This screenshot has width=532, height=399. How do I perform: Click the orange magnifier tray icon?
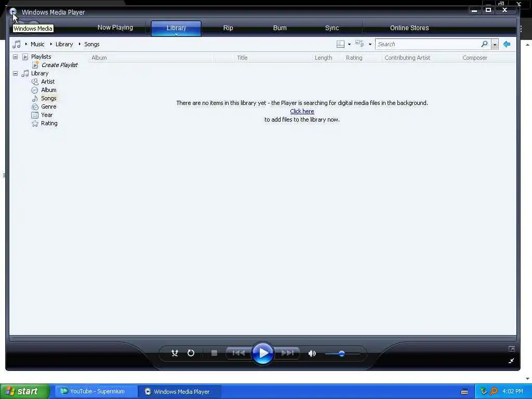tap(494, 391)
